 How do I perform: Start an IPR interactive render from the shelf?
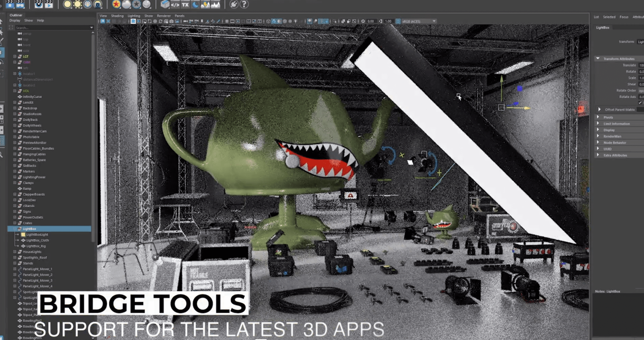[x=20, y=5]
